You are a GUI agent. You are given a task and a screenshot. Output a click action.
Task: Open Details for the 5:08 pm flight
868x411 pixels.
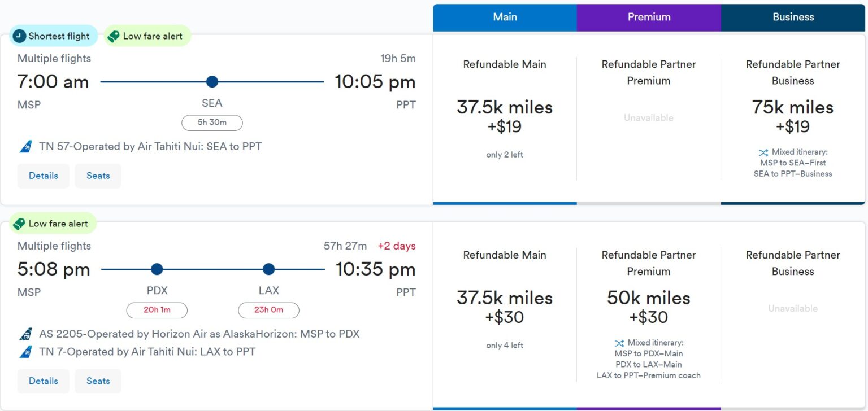[x=44, y=381]
